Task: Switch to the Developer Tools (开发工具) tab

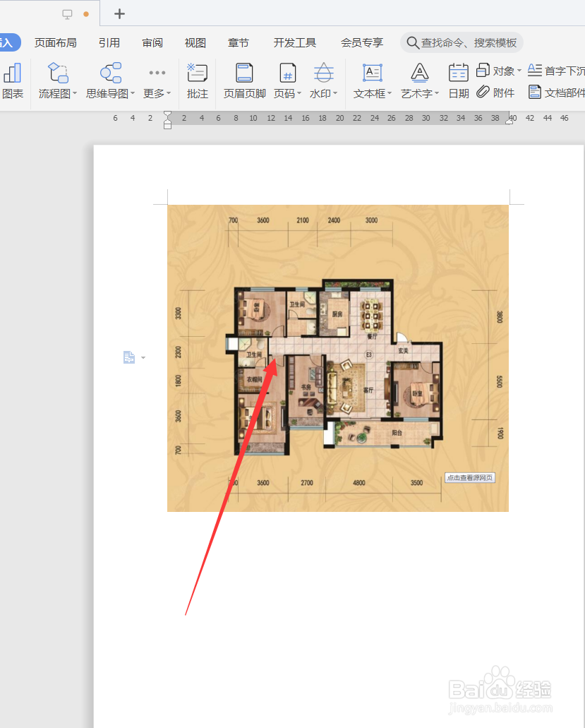Action: [295, 42]
